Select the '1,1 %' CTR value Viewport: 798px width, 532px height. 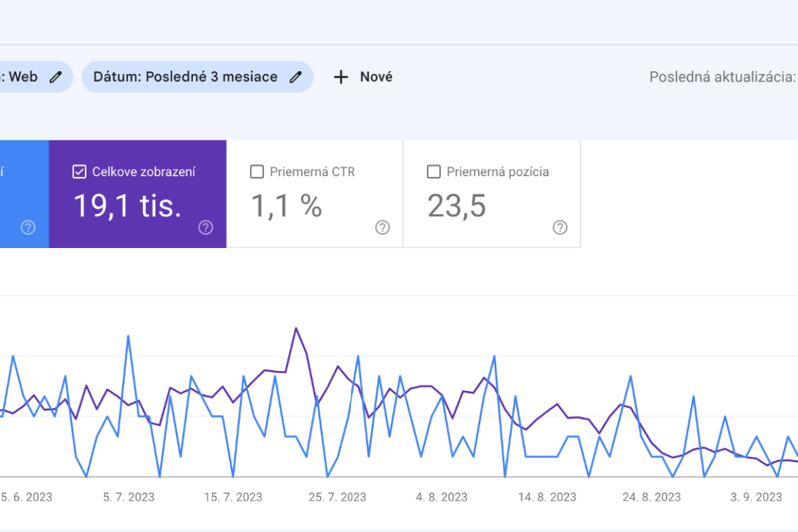[287, 206]
